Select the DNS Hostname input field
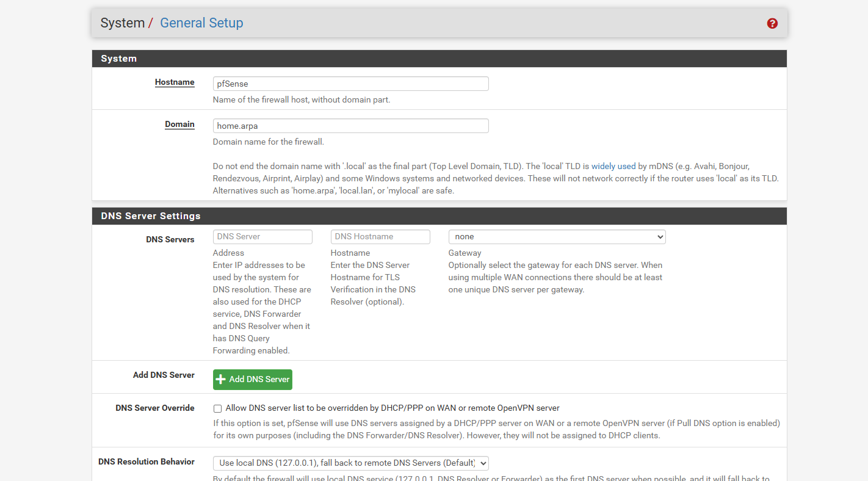 coord(380,237)
